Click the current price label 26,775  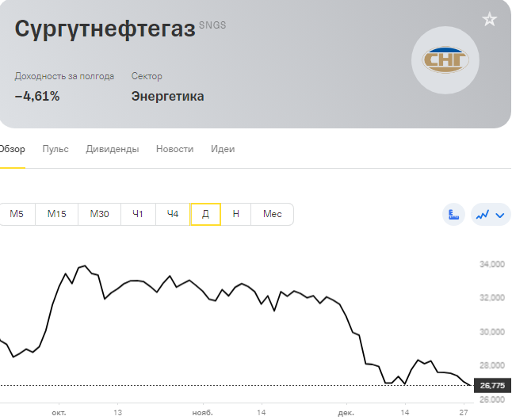[x=492, y=385]
